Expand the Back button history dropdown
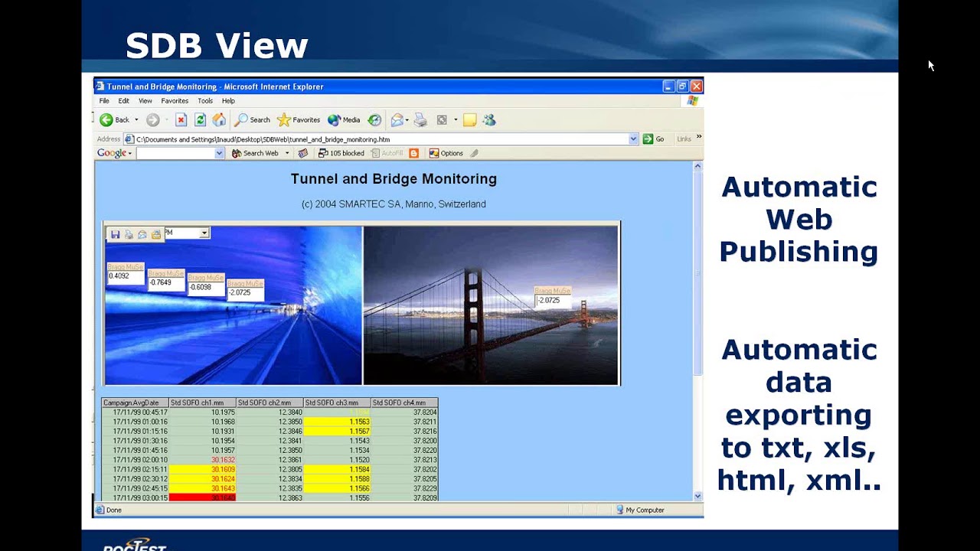980x551 pixels. pos(136,119)
